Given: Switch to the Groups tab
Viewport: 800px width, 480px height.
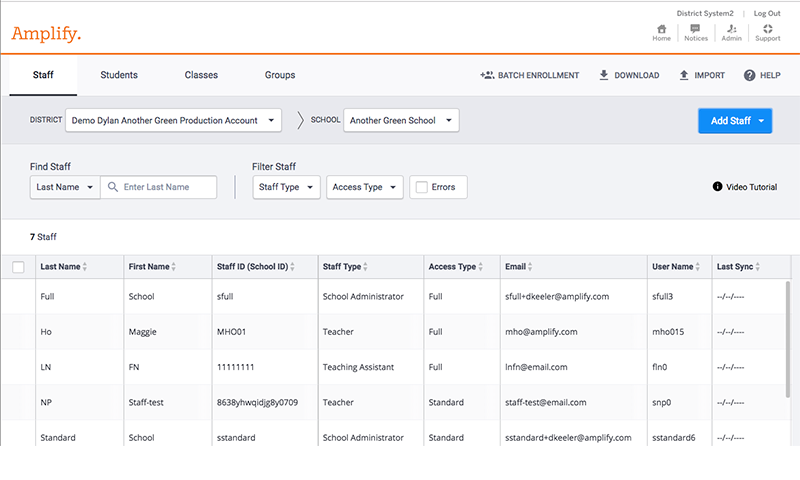Looking at the screenshot, I should pyautogui.click(x=280, y=75).
